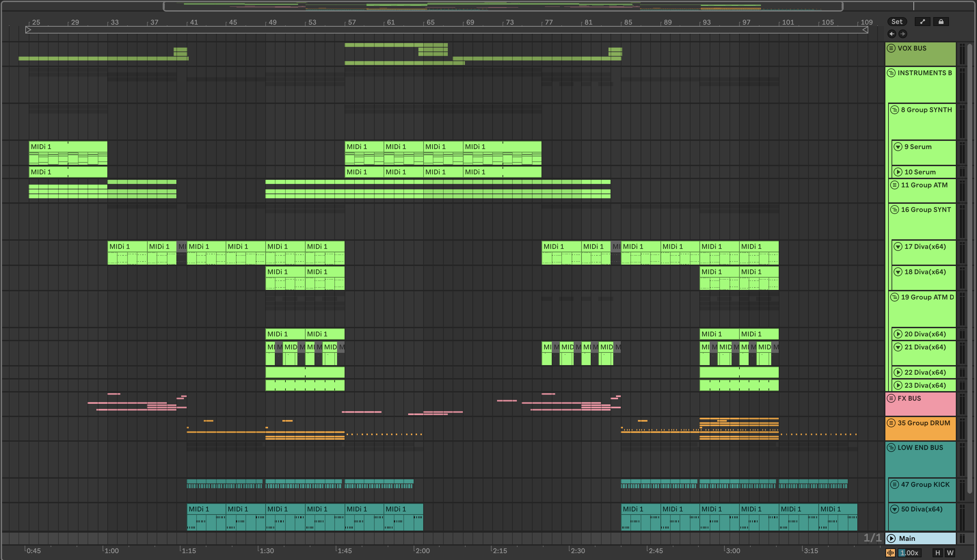The image size is (977, 560).
Task: Unfold the 11 Group ATM track
Action: coord(895,185)
